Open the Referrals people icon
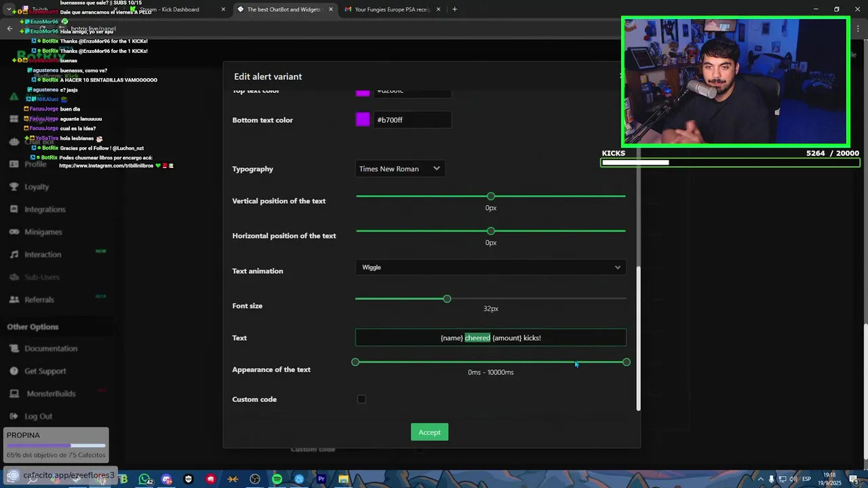This screenshot has height=488, width=868. [x=14, y=300]
